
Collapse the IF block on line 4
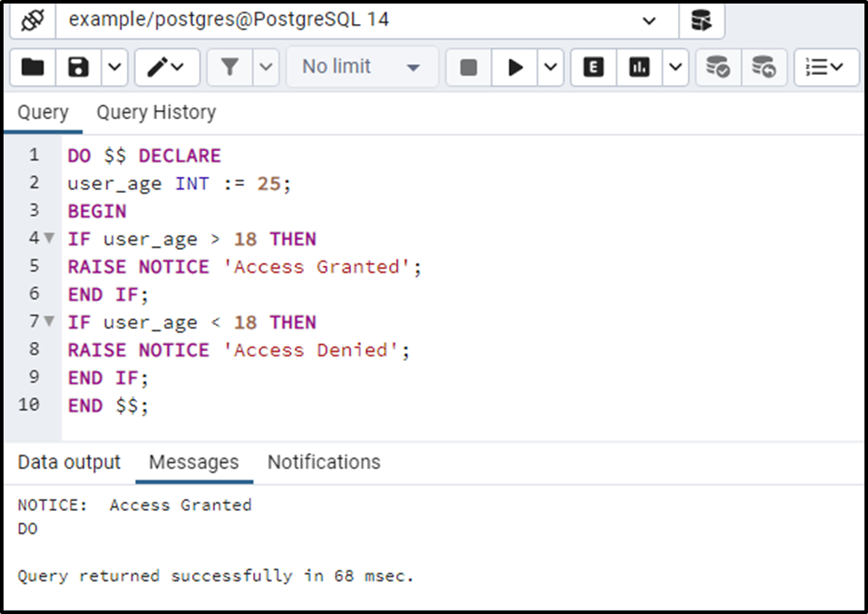[50, 238]
